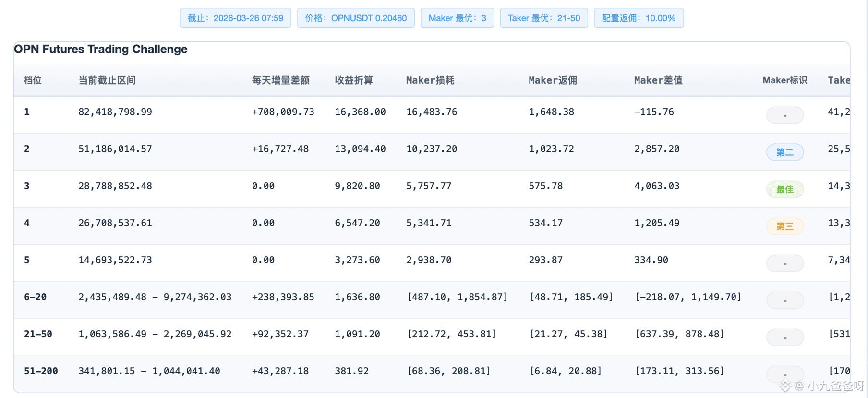The width and height of the screenshot is (868, 398).
Task: Click the dash tag in row 21-50
Action: tap(785, 337)
